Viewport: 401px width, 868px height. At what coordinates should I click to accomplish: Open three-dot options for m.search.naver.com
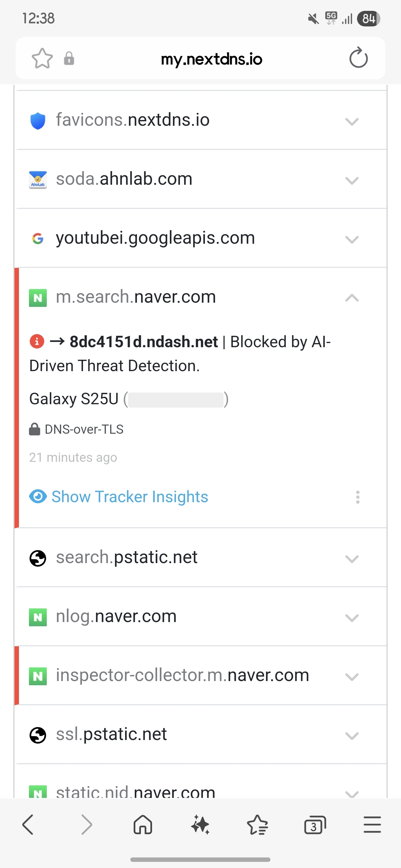point(358,497)
